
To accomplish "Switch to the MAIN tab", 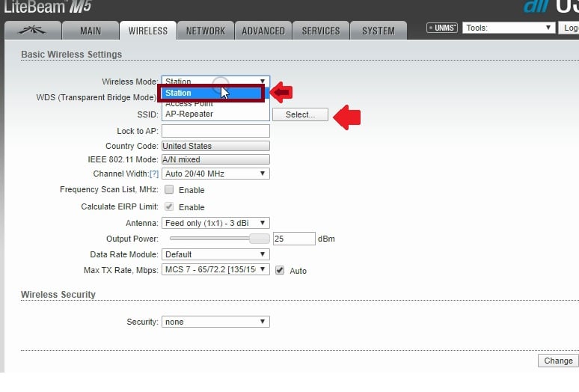I will (91, 31).
